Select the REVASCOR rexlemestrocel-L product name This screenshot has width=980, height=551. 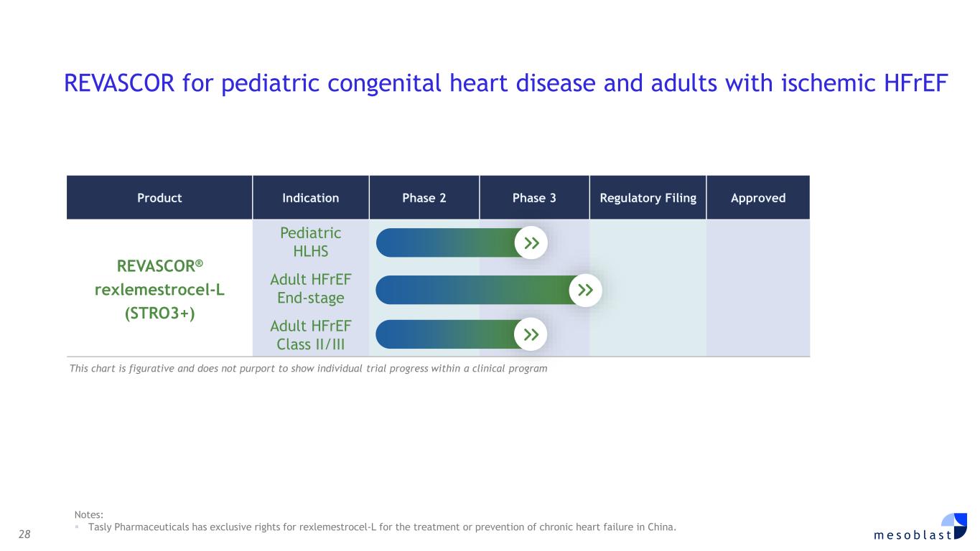click(x=159, y=290)
